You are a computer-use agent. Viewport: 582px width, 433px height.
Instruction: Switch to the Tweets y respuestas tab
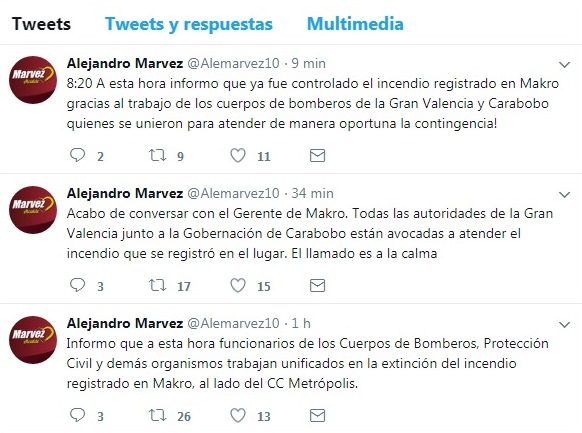point(189,24)
